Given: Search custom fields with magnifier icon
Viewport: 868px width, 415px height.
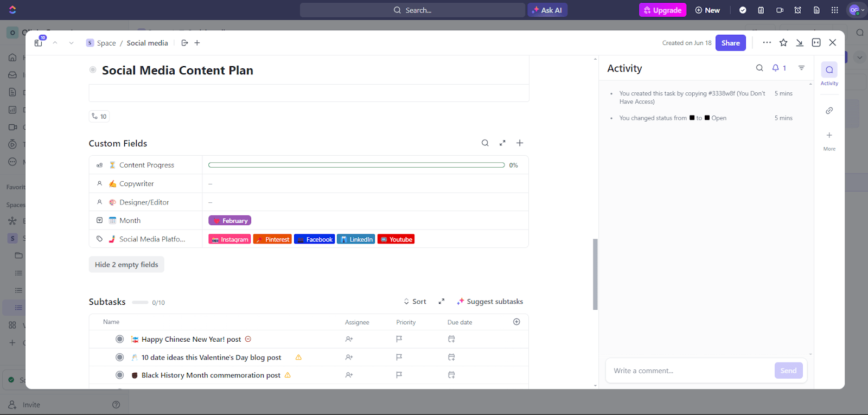Looking at the screenshot, I should [485, 143].
